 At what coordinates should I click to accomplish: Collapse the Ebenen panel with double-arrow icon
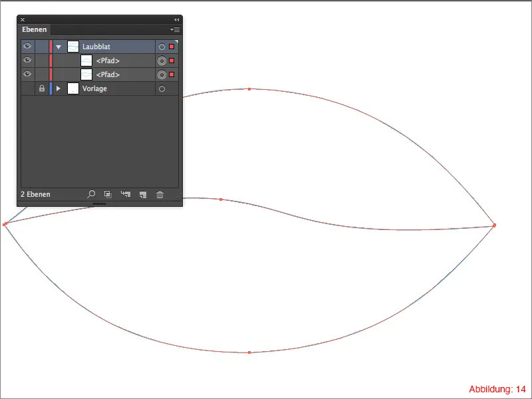click(x=176, y=20)
